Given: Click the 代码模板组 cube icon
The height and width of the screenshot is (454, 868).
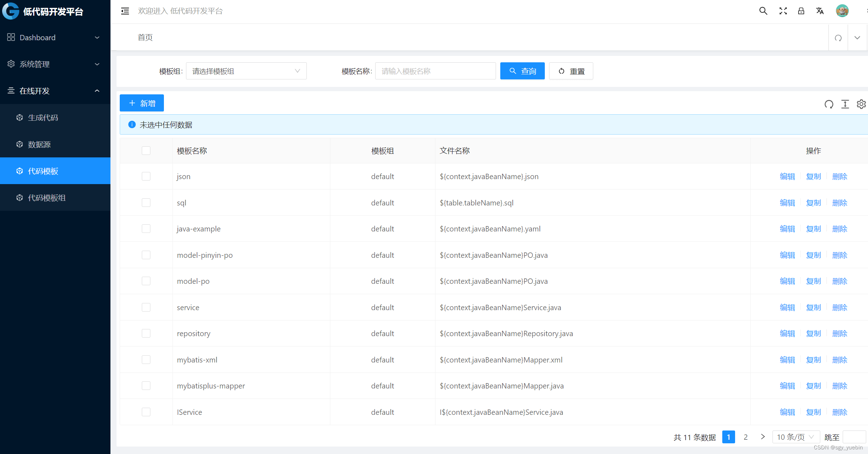Looking at the screenshot, I should click(20, 198).
